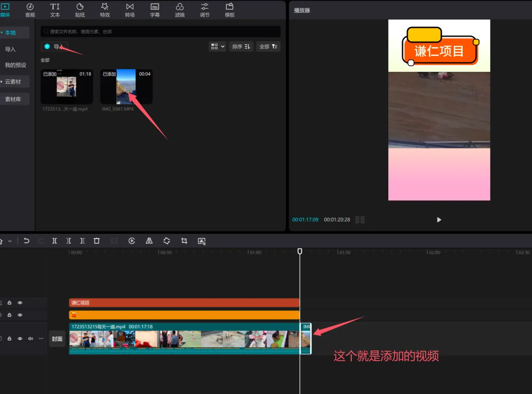Screen dimensions: 532x394
Task: Select the split (分割) tool
Action: (54, 241)
